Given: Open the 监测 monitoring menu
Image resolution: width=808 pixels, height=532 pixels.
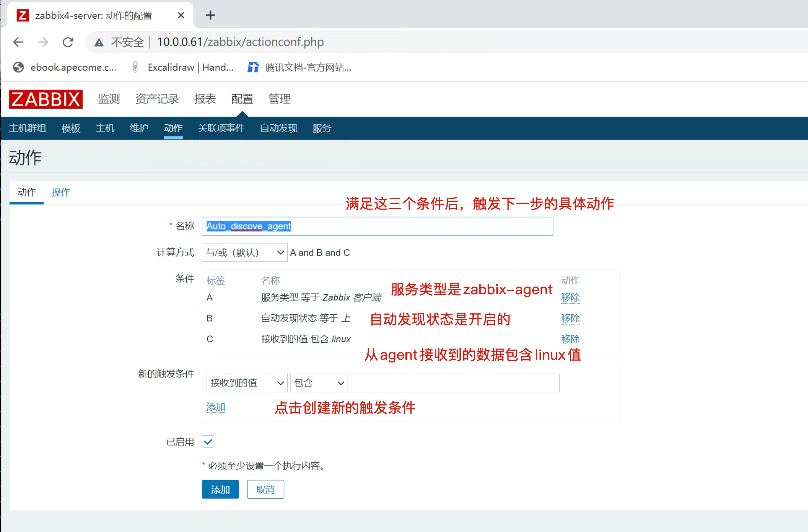Looking at the screenshot, I should click(x=109, y=99).
